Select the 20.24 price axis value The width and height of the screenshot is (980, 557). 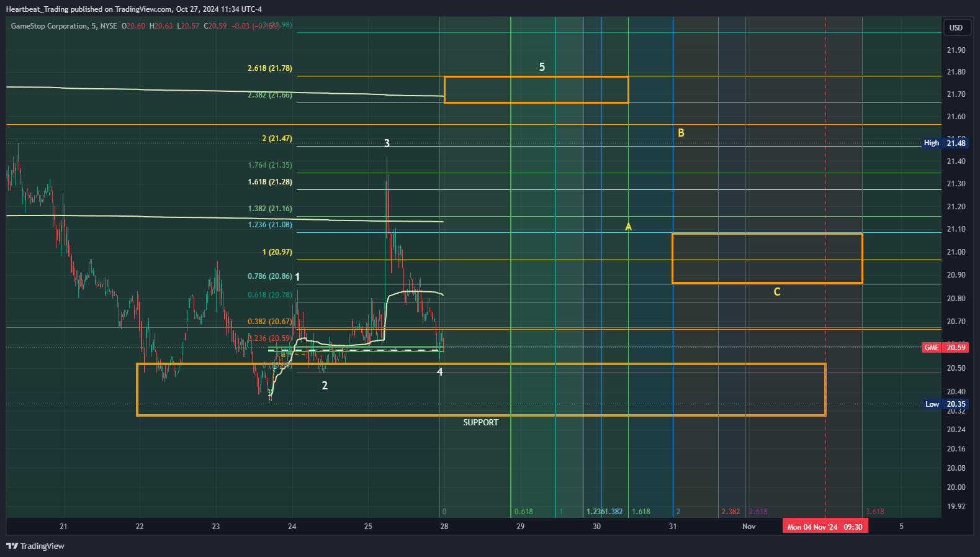pyautogui.click(x=956, y=430)
